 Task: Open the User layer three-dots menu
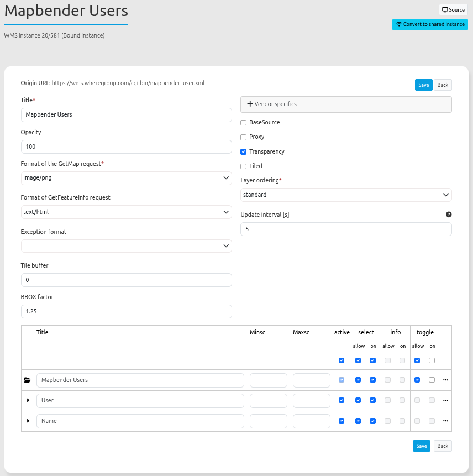click(445, 400)
